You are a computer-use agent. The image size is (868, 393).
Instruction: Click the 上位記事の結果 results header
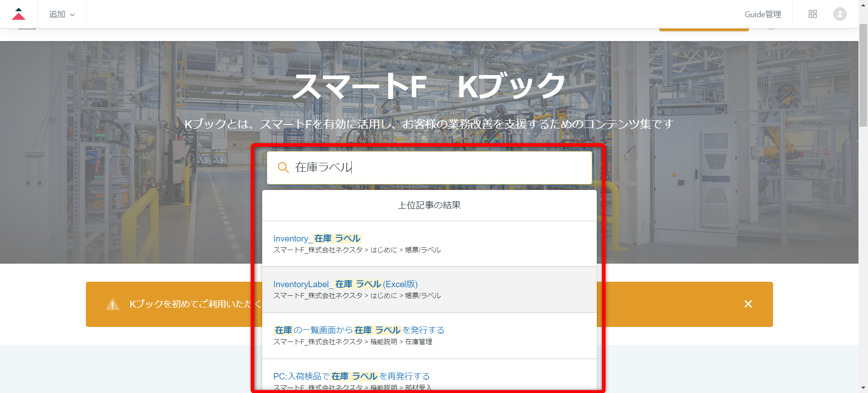(x=429, y=205)
